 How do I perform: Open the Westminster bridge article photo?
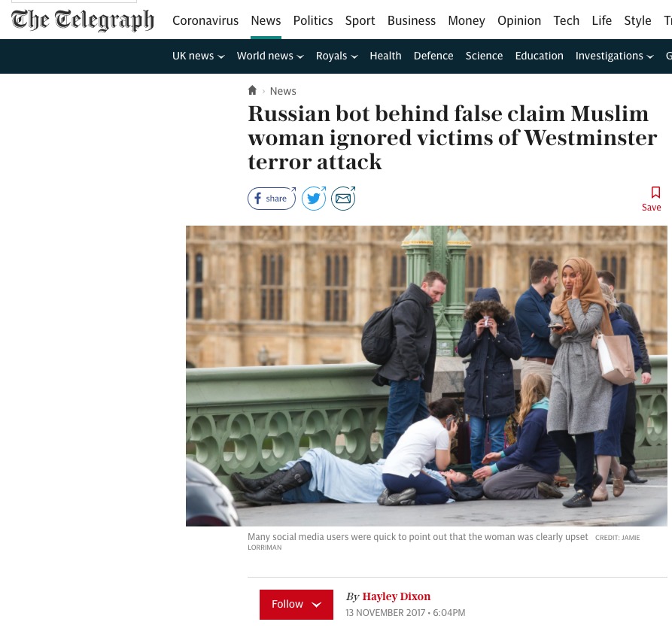tap(427, 376)
